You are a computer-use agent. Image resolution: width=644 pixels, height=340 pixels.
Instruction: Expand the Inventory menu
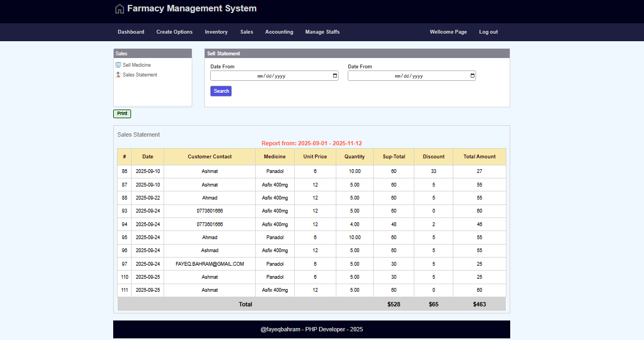point(216,32)
